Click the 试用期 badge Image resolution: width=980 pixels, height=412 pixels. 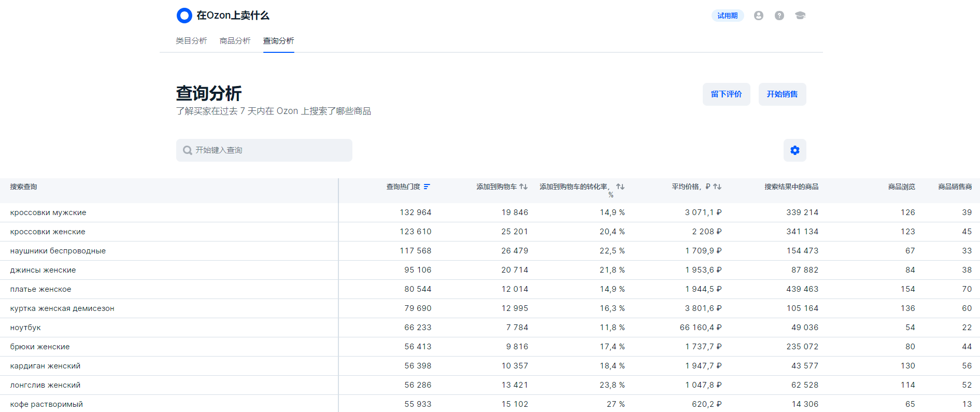pyautogui.click(x=727, y=16)
